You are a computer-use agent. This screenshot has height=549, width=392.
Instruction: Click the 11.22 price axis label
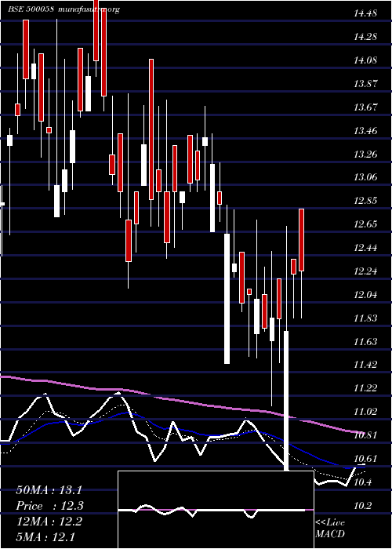pos(365,388)
